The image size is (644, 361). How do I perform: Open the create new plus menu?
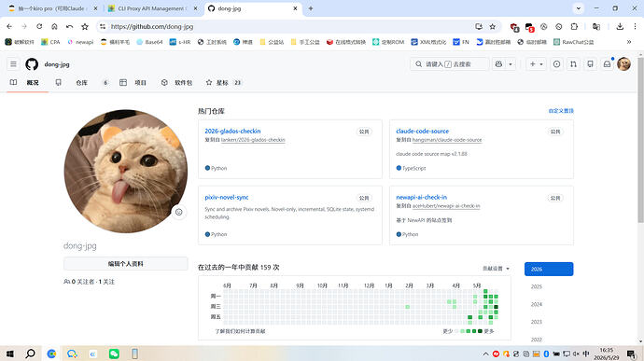click(x=536, y=64)
